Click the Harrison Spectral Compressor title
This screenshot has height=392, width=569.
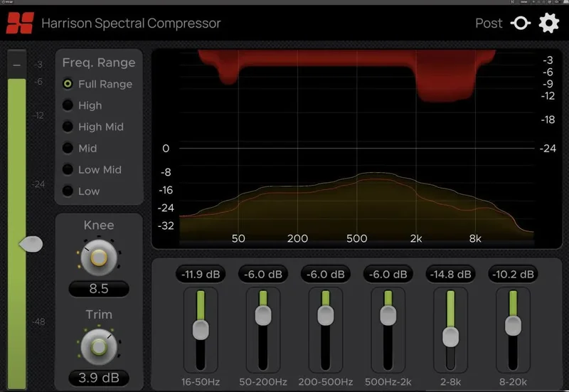(131, 23)
